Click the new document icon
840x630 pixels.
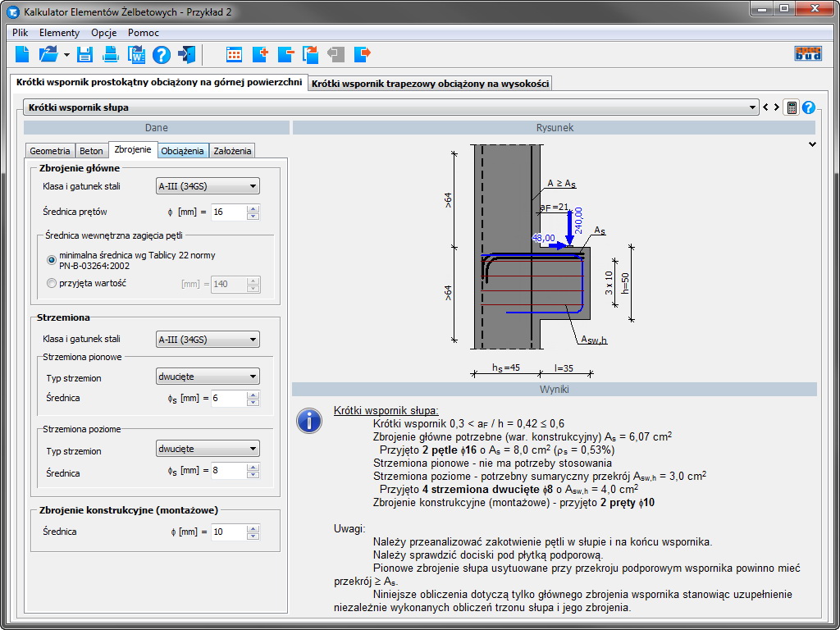pos(23,55)
